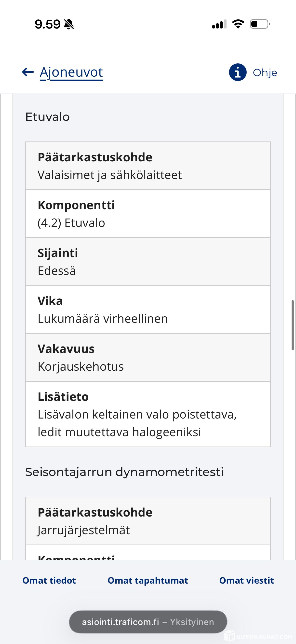Screen dimensions: 296x644
Task: Select the Lisätieto description row
Action: click(148, 414)
